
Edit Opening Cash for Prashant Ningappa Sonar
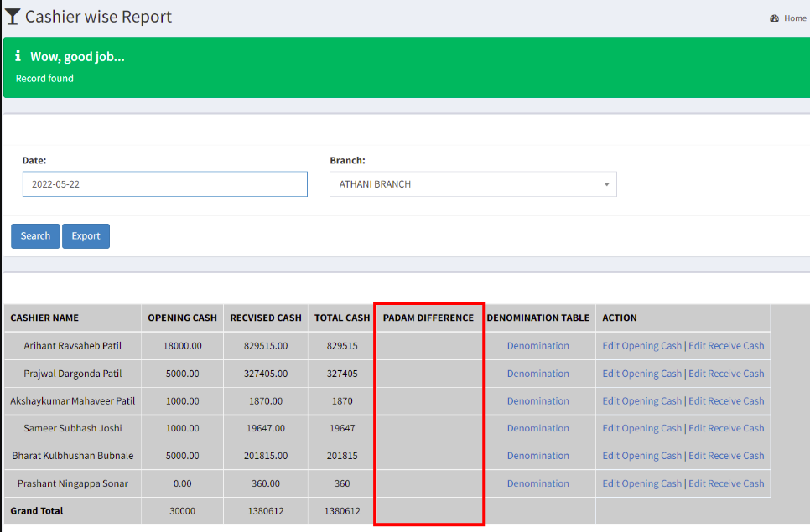click(x=642, y=483)
